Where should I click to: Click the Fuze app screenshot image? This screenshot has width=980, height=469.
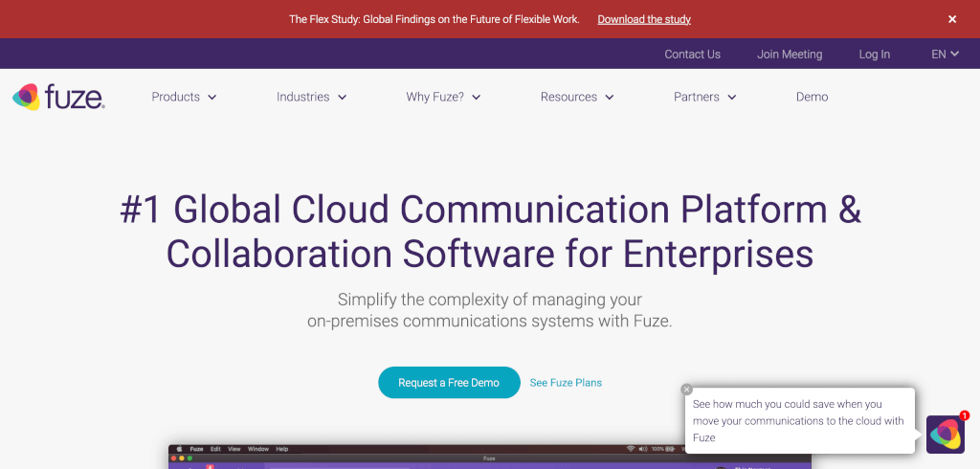(x=489, y=457)
